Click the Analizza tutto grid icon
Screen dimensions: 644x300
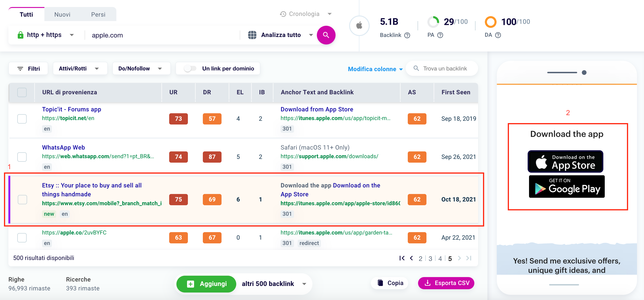252,35
